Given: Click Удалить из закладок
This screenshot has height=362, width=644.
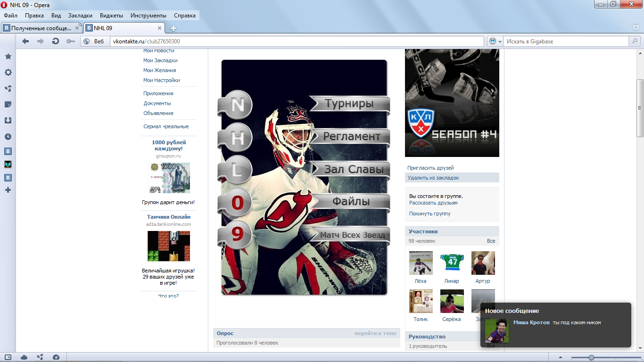Looking at the screenshot, I should (x=452, y=178).
